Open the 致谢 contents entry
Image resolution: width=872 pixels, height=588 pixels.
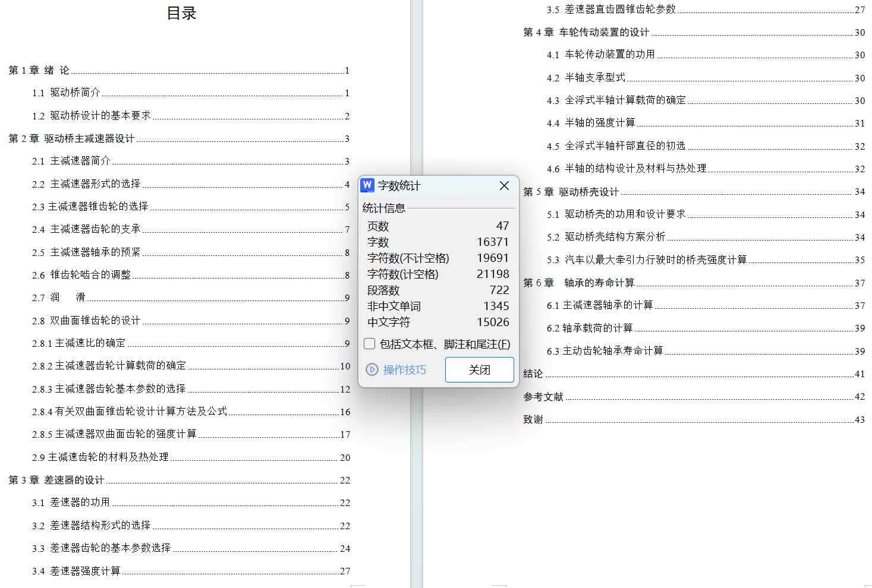coord(533,419)
